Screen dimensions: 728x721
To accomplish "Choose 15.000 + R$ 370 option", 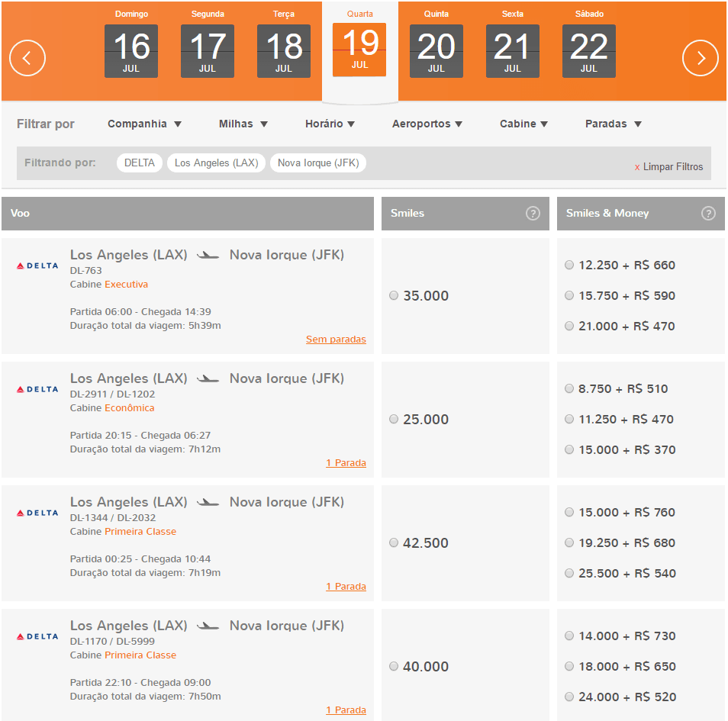I will (569, 449).
